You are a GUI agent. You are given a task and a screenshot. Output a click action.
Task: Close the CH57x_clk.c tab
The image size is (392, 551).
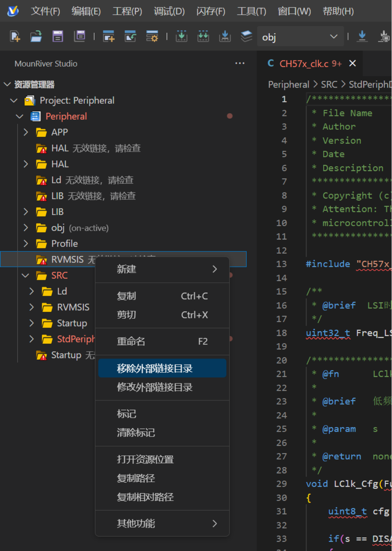(353, 63)
